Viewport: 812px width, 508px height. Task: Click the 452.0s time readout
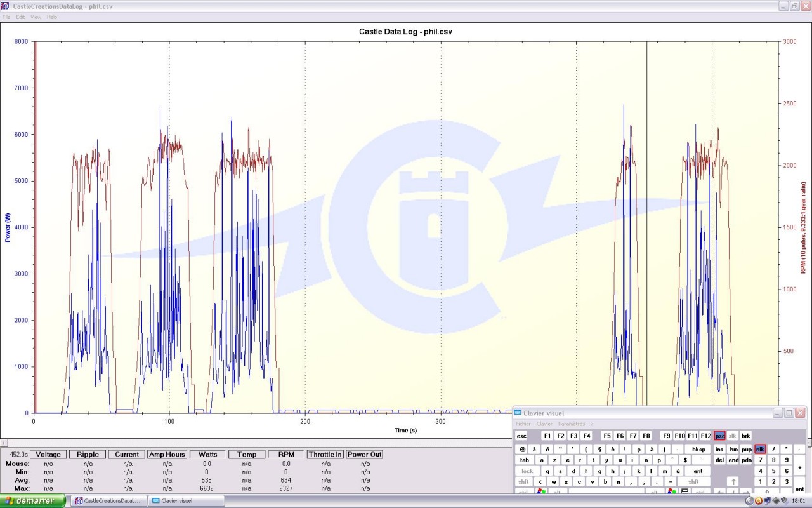click(17, 455)
